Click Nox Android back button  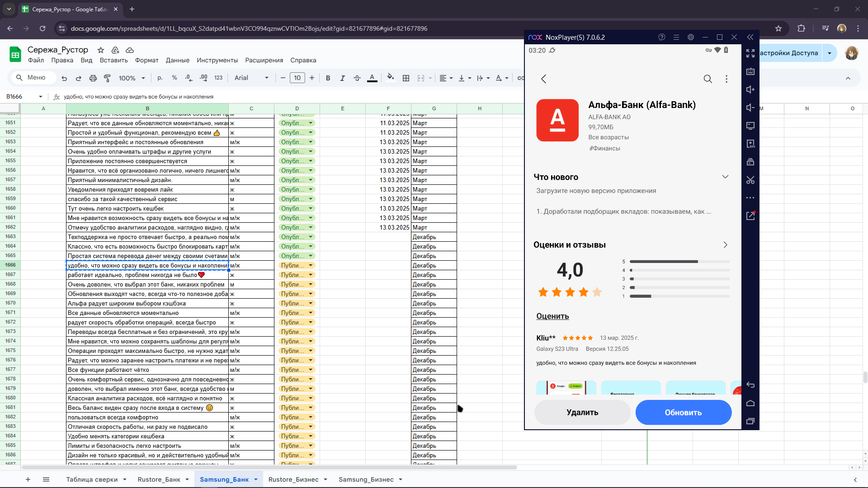pyautogui.click(x=750, y=385)
